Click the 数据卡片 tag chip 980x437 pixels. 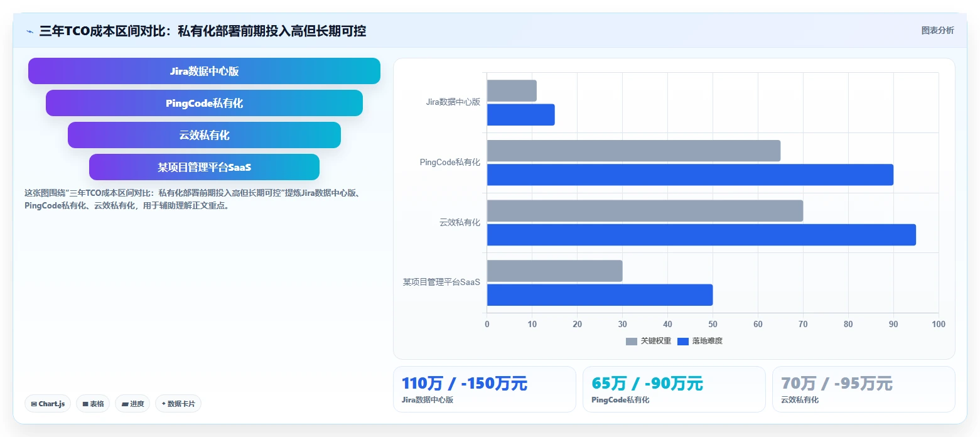tap(178, 404)
